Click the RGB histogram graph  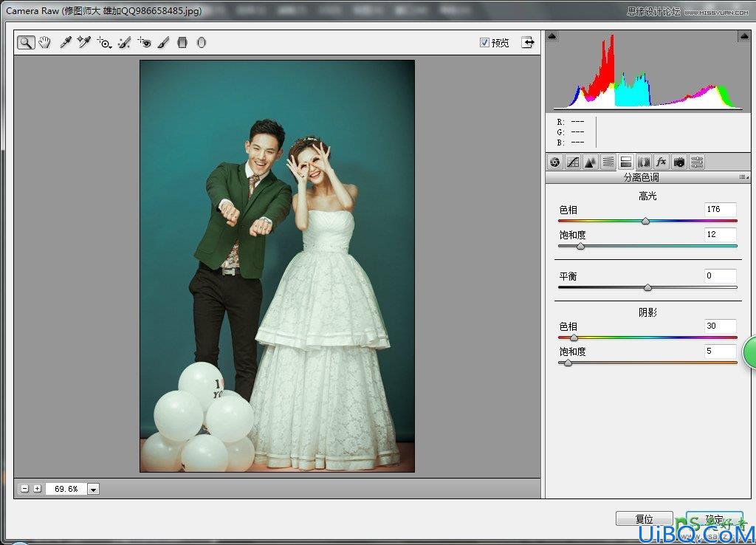647,71
